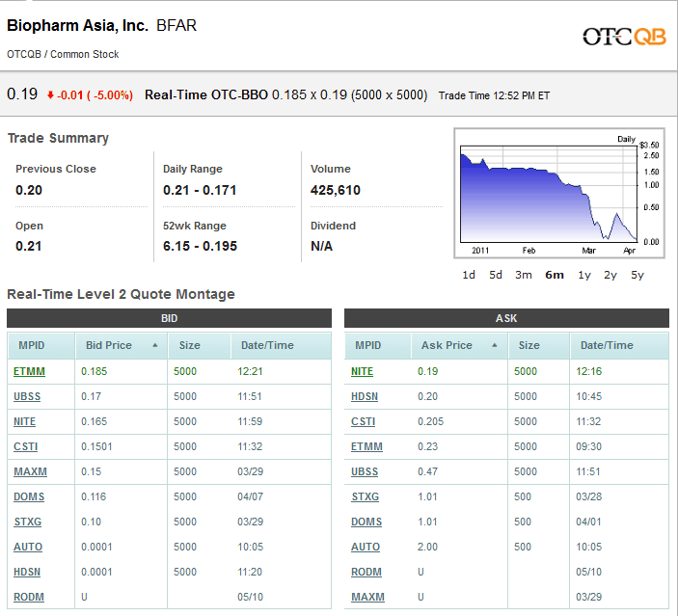Image resolution: width=678 pixels, height=616 pixels.
Task: Show the 2y chart range
Action: click(610, 275)
